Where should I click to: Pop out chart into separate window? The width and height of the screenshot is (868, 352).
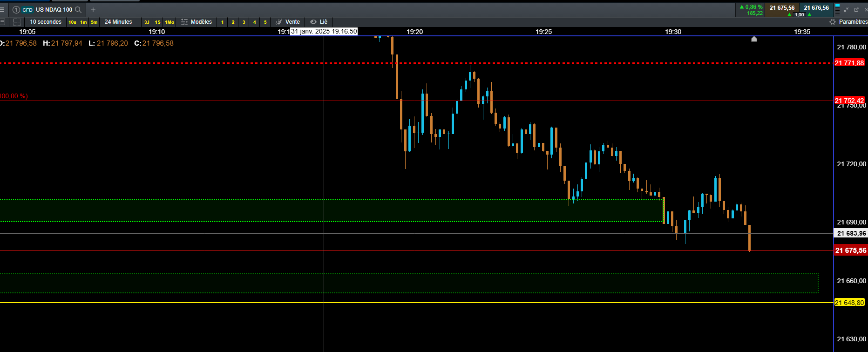tap(856, 9)
